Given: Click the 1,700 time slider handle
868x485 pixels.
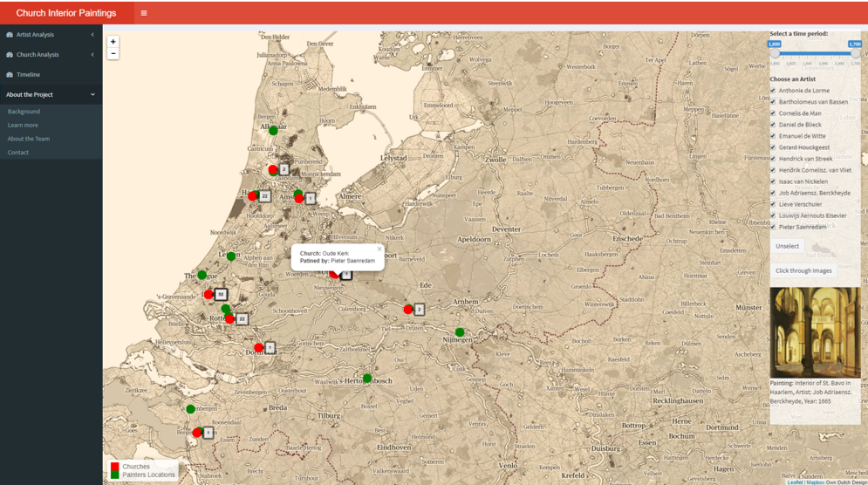Looking at the screenshot, I should click(856, 53).
